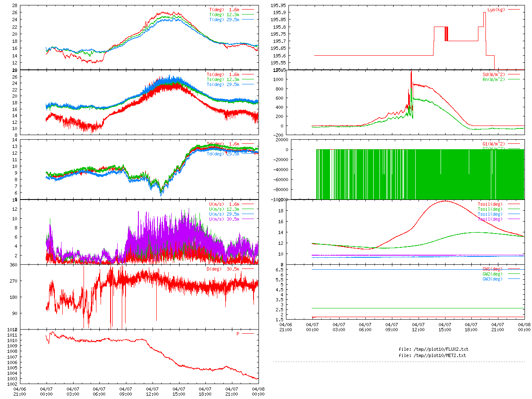Select the blue "GW3(deg)" legend entry
This screenshot has width=532, height=399.
point(492,279)
